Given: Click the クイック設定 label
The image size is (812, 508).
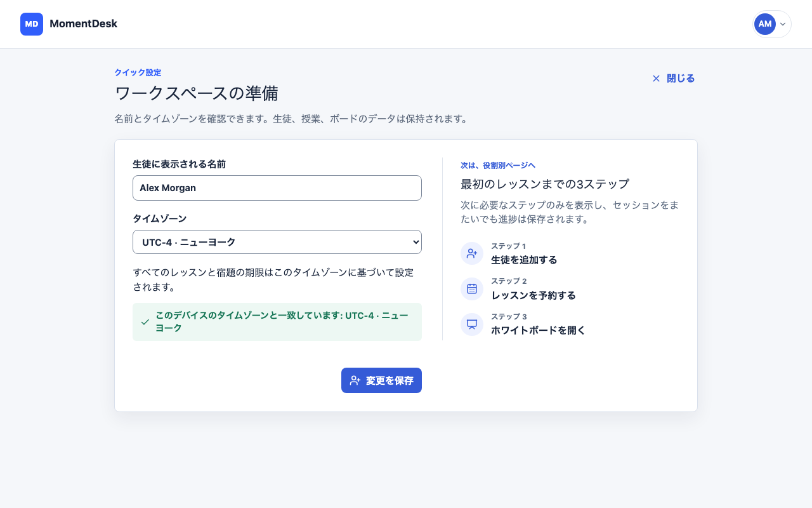Looking at the screenshot, I should tap(138, 72).
